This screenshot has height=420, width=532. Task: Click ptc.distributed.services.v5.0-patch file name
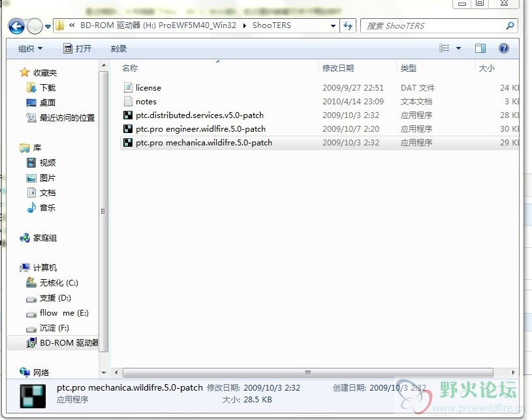200,115
